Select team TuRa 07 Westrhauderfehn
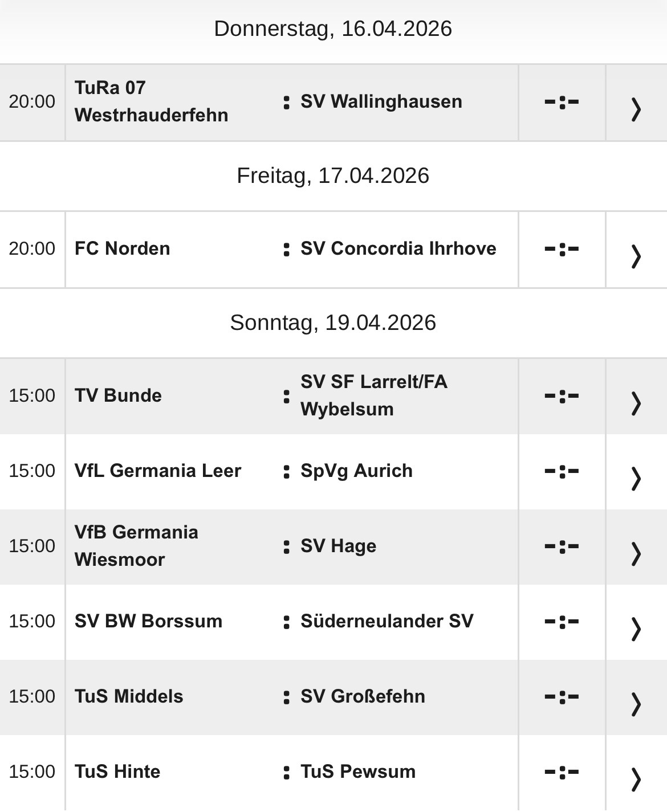This screenshot has width=667, height=812. (151, 101)
